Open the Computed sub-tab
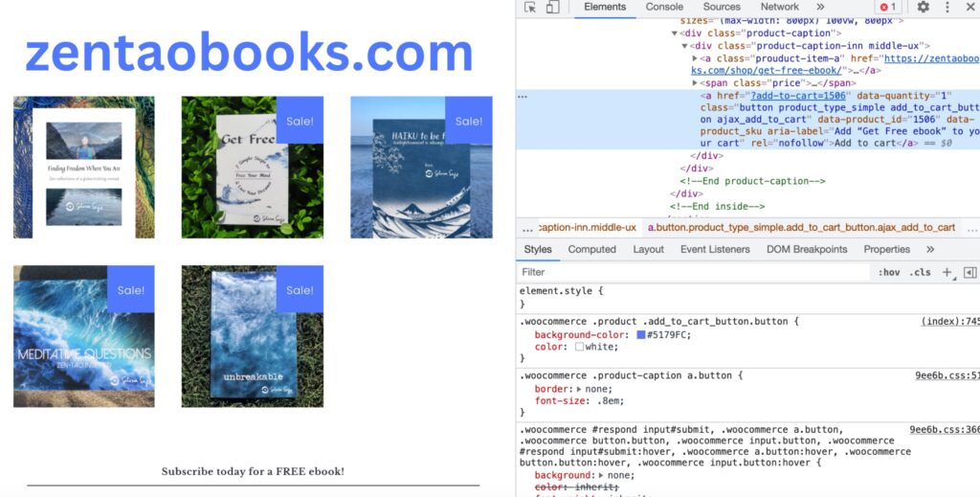 [x=591, y=249]
